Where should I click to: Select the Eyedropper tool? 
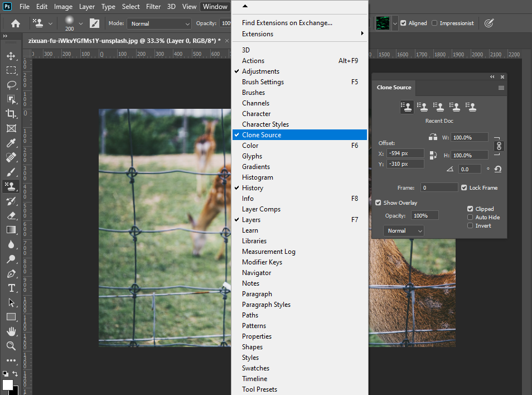click(11, 143)
